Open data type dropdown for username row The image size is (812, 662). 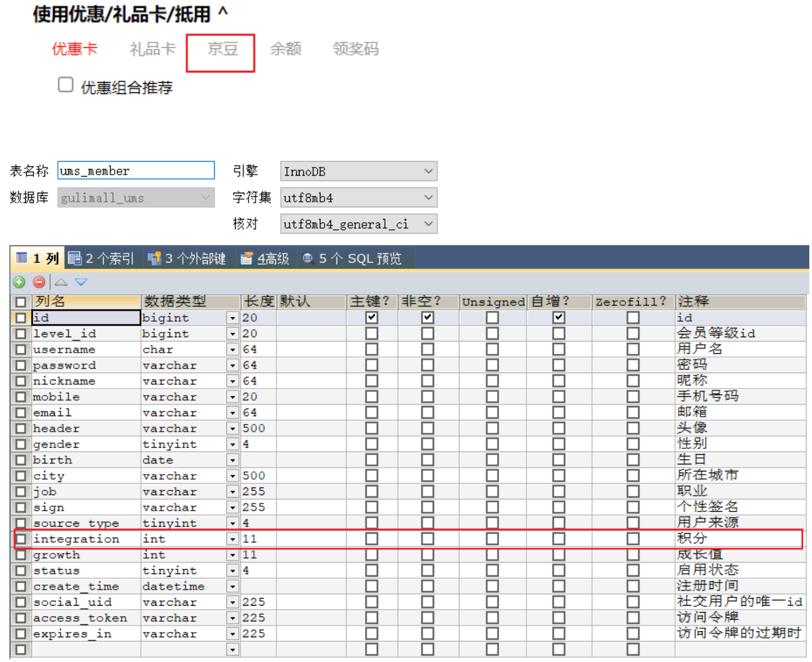coord(232,350)
